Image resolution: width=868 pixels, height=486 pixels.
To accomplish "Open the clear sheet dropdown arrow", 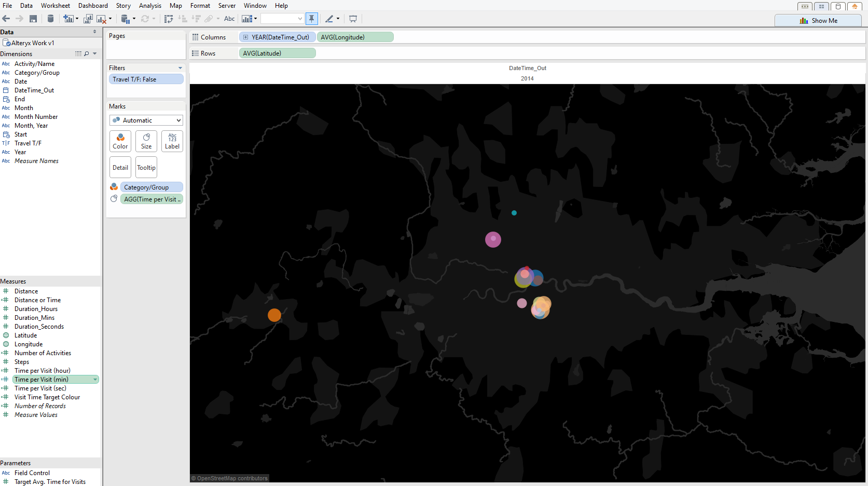I will click(110, 19).
